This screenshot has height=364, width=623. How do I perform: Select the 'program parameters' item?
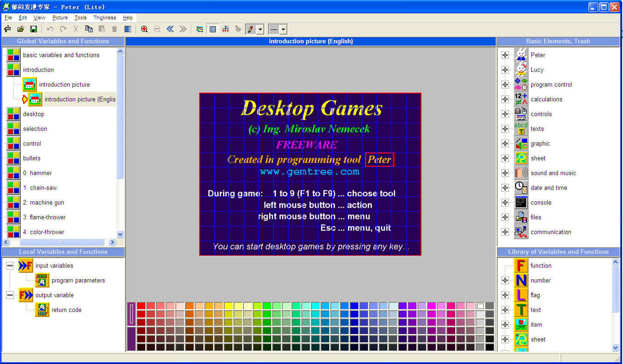pos(78,280)
